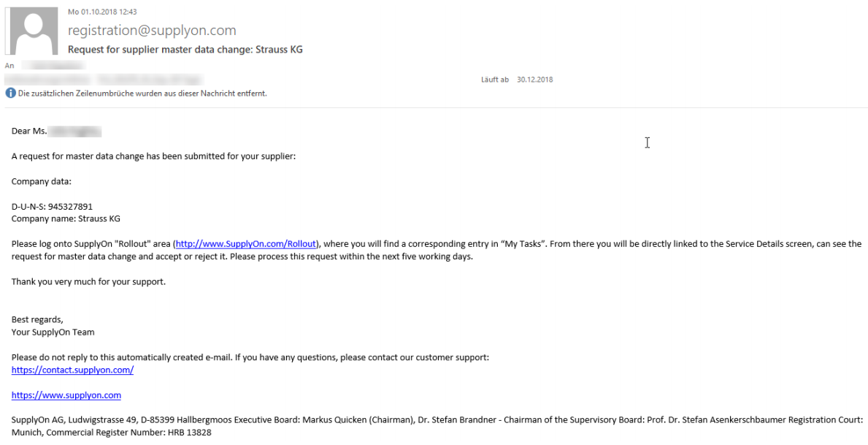Click the blurred recipient name after An

click(53, 65)
